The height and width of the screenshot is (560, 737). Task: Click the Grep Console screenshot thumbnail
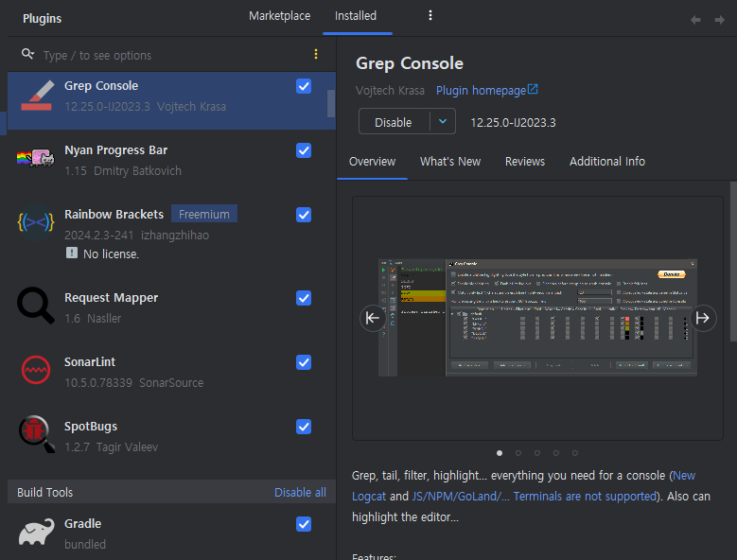point(537,318)
